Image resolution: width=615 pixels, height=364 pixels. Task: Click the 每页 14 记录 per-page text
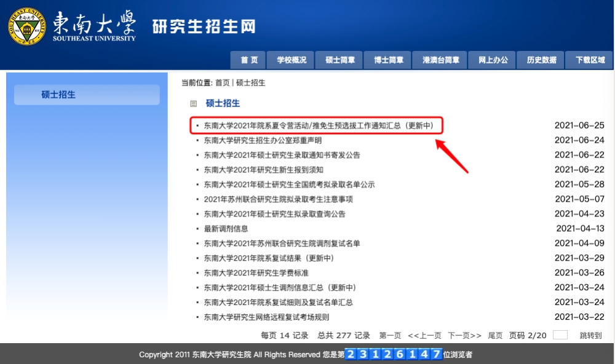click(284, 335)
